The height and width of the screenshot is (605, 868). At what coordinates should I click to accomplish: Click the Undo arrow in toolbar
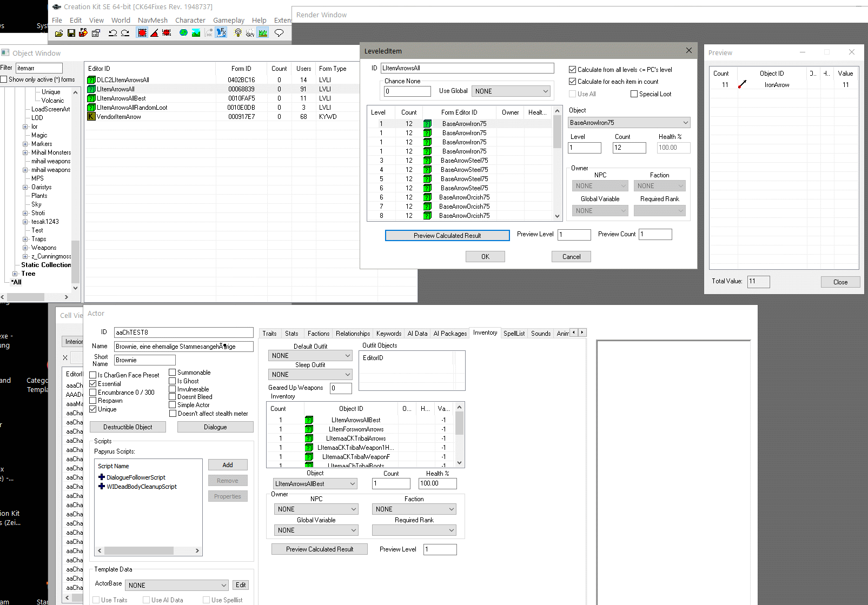point(112,33)
